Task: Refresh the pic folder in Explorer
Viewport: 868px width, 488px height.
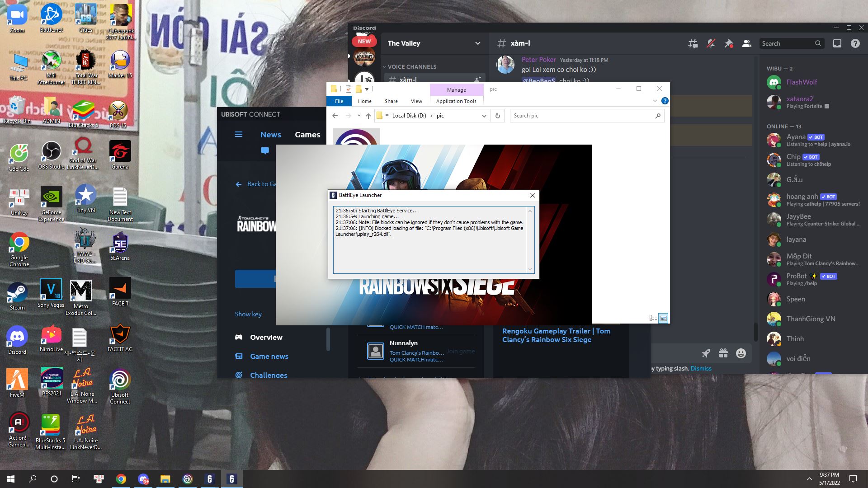Action: 498,116
